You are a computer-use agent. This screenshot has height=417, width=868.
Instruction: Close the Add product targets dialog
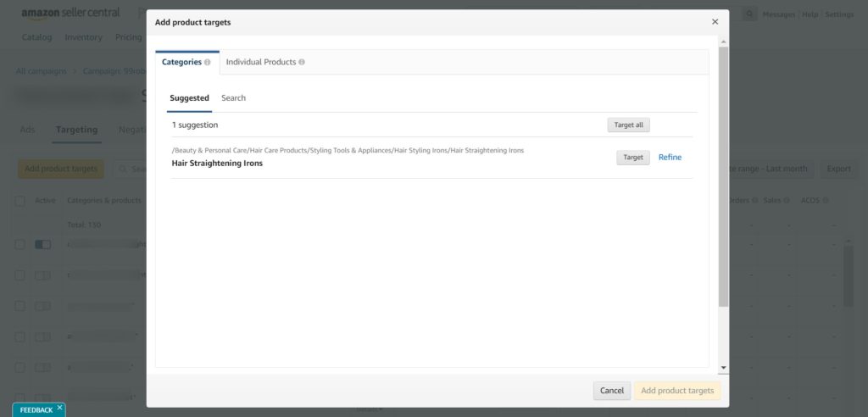(715, 22)
